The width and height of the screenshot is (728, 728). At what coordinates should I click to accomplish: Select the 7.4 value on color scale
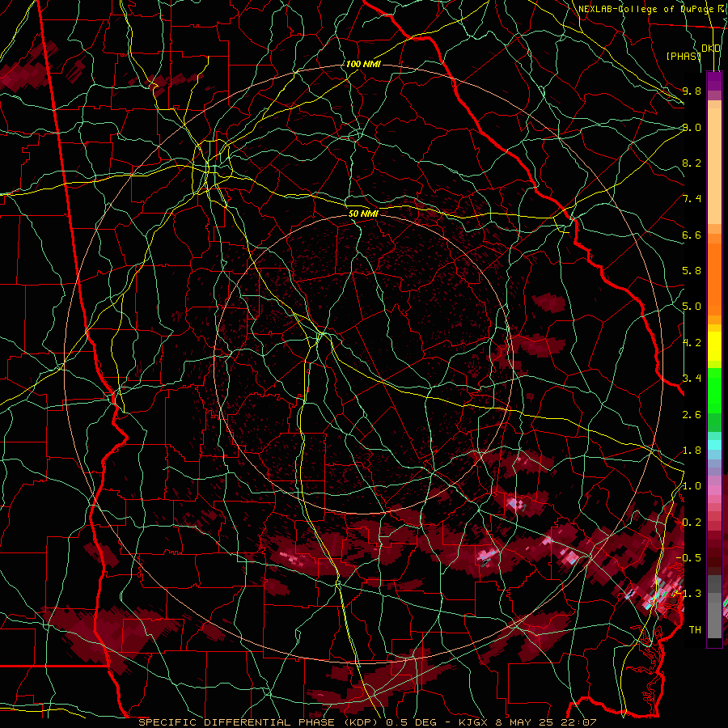pyautogui.click(x=692, y=199)
